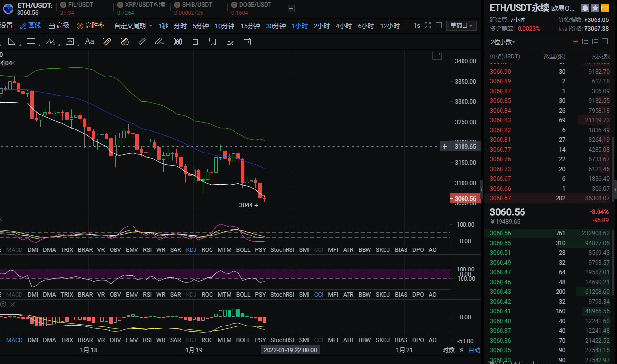This screenshot has width=617, height=364.
Task: Toggle percent scale (%) on axis
Action: (461, 350)
